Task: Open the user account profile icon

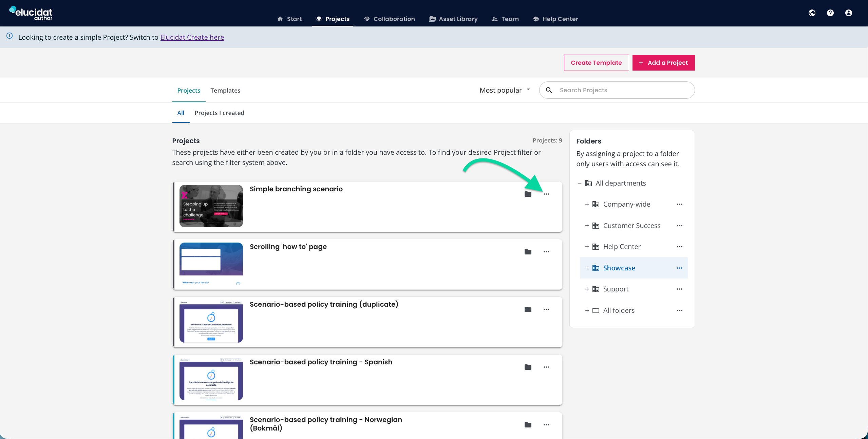Action: [848, 13]
